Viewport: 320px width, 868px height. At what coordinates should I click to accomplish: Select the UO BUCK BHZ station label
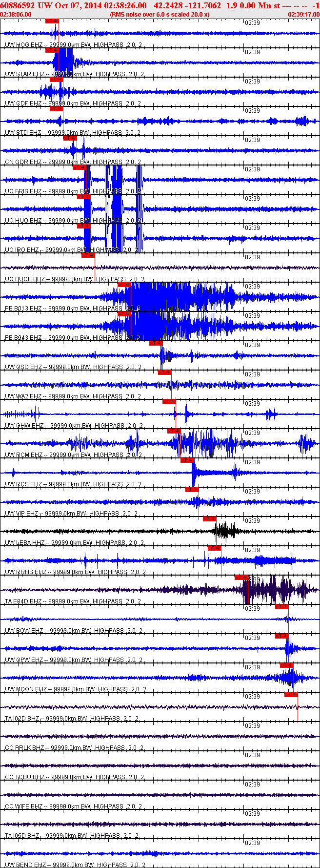75,279
